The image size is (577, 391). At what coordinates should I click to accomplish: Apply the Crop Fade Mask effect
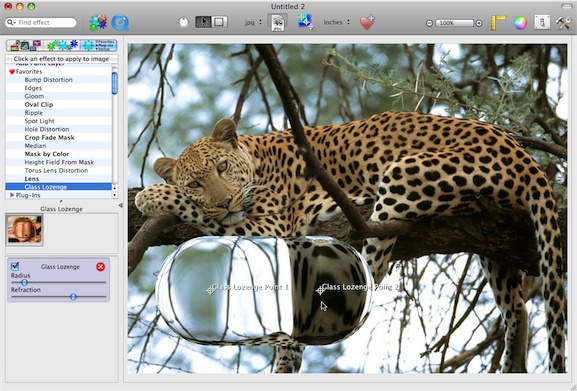pos(59,137)
